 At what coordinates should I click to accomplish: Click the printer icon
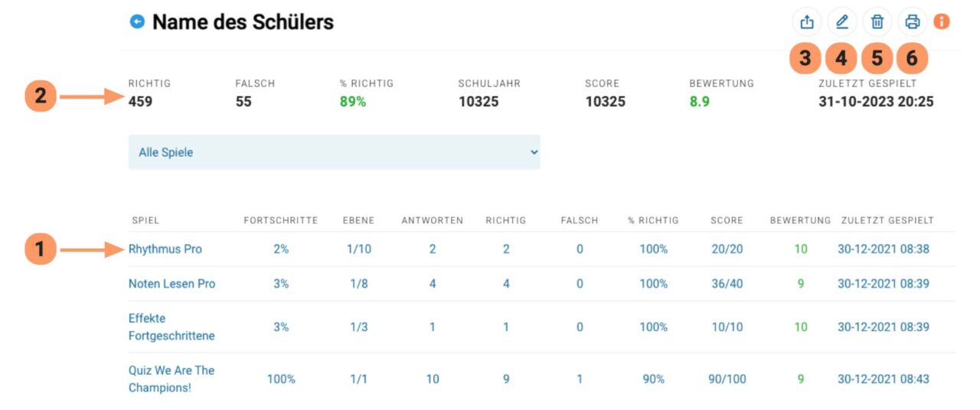(x=912, y=22)
